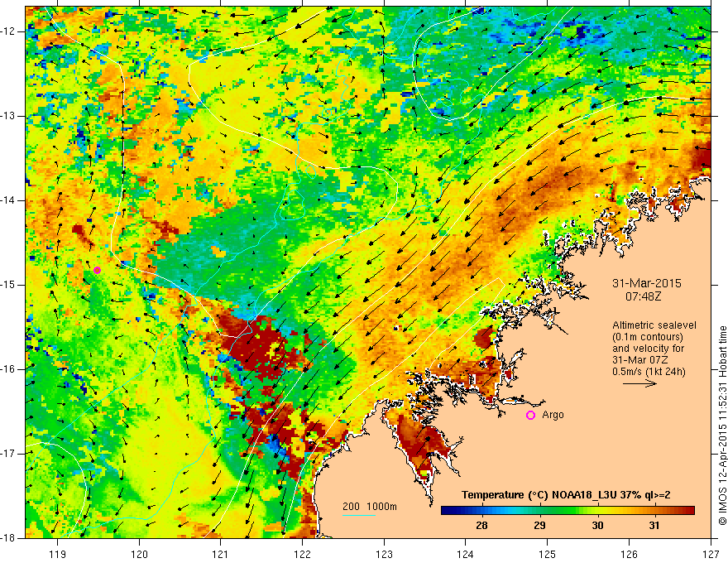Click the '(0.1m contours)' caption line
This screenshot has width=728, height=563.
click(648, 337)
